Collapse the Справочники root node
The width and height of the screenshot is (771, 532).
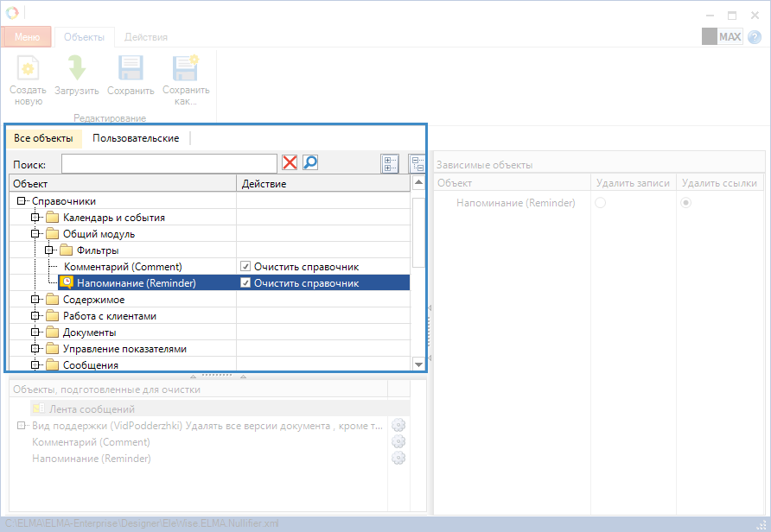coord(21,201)
